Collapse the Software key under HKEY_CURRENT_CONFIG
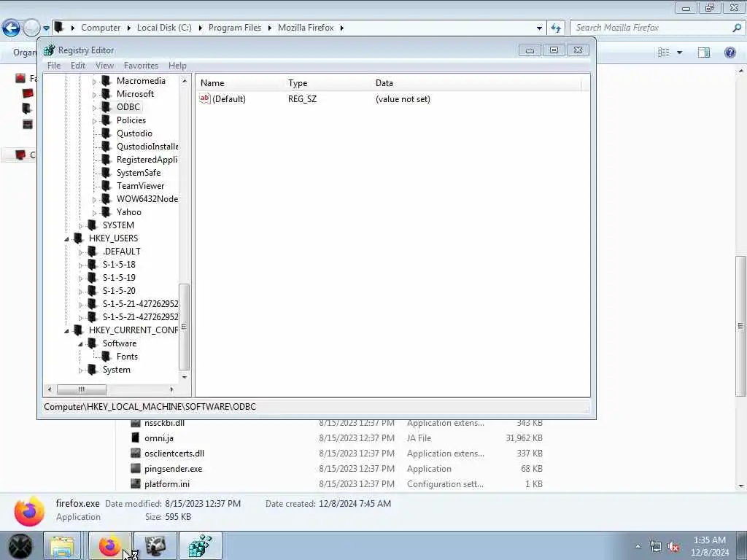 tap(80, 344)
